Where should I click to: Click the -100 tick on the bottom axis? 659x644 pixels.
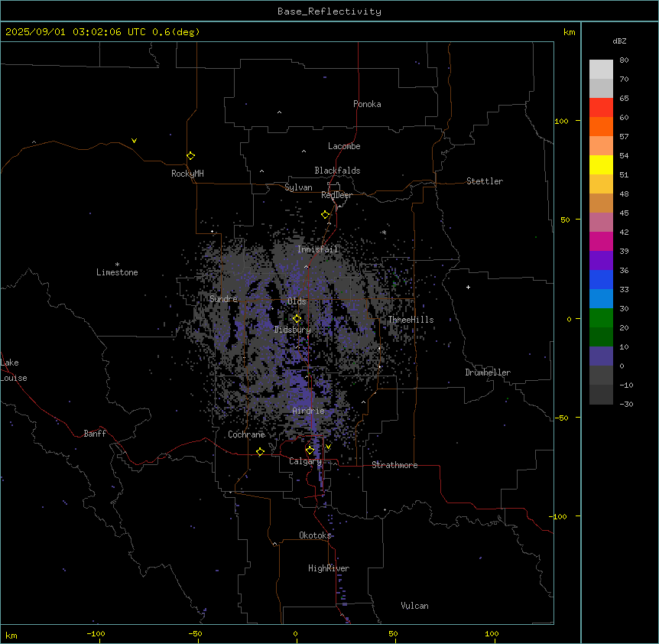click(96, 634)
